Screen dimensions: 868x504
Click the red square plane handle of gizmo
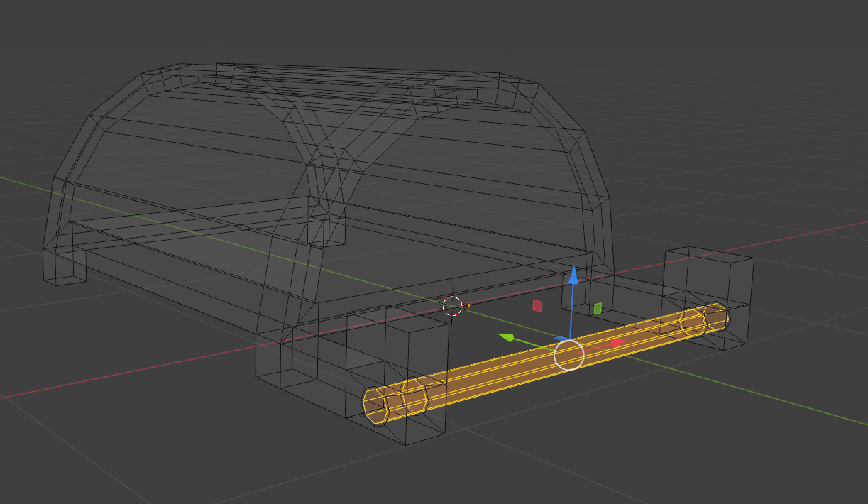[x=537, y=305]
